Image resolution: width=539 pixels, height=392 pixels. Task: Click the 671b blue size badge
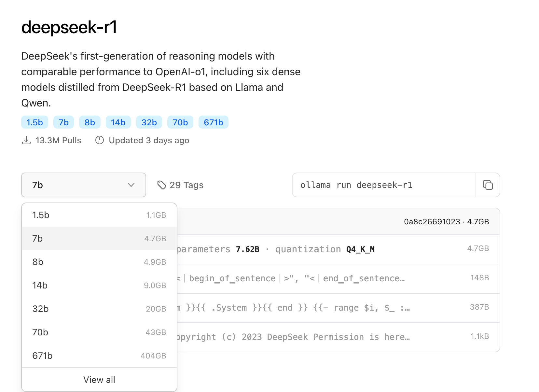[214, 122]
